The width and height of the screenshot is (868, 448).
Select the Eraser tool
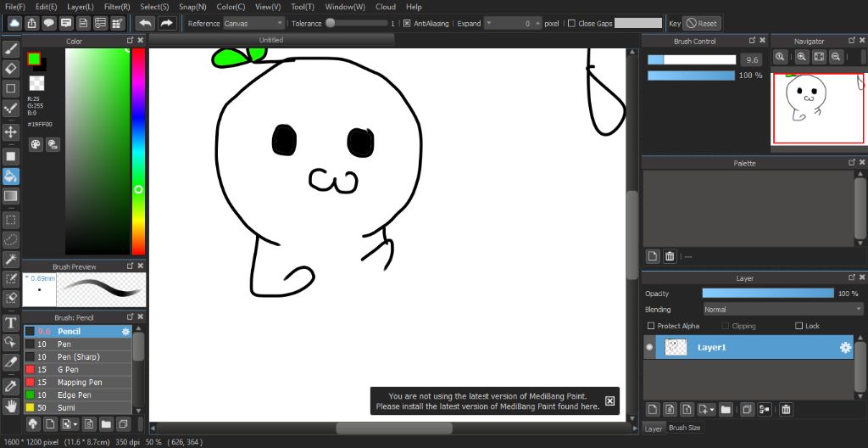(x=11, y=69)
